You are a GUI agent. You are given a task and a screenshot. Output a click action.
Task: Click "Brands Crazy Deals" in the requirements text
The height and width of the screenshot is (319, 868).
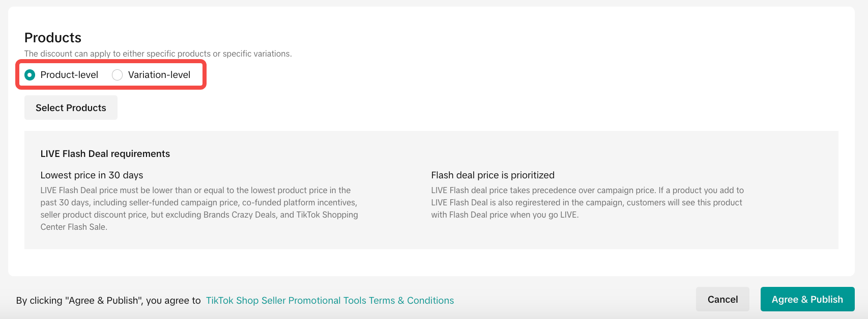(x=240, y=215)
